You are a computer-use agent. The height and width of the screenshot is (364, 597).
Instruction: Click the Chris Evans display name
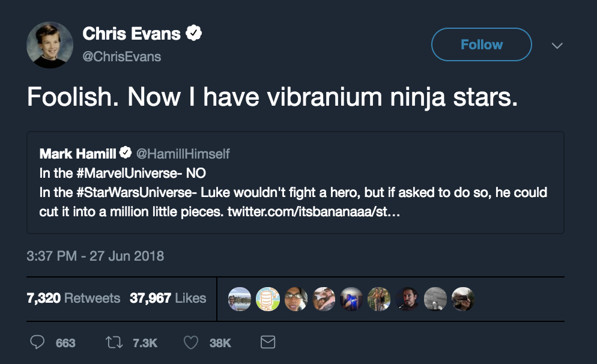(x=131, y=34)
